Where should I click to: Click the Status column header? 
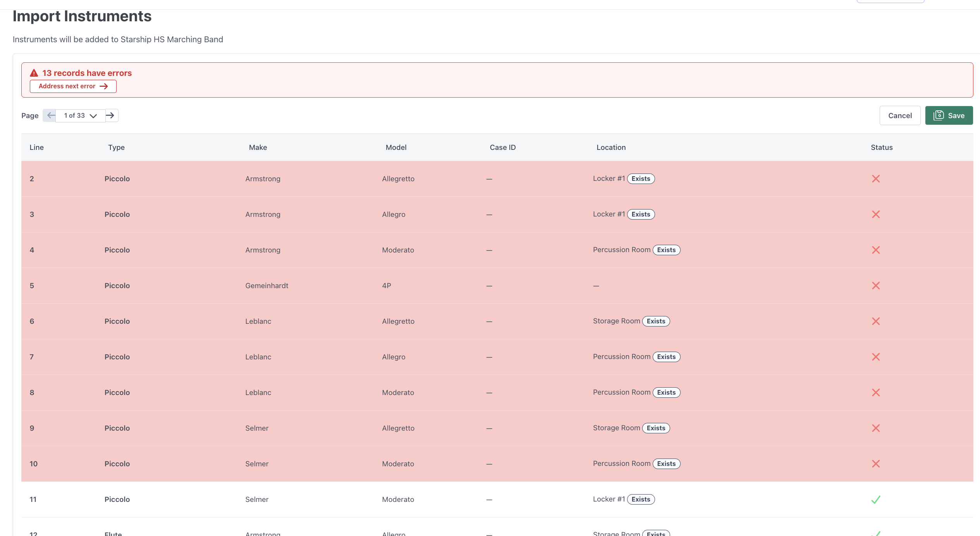tap(881, 147)
